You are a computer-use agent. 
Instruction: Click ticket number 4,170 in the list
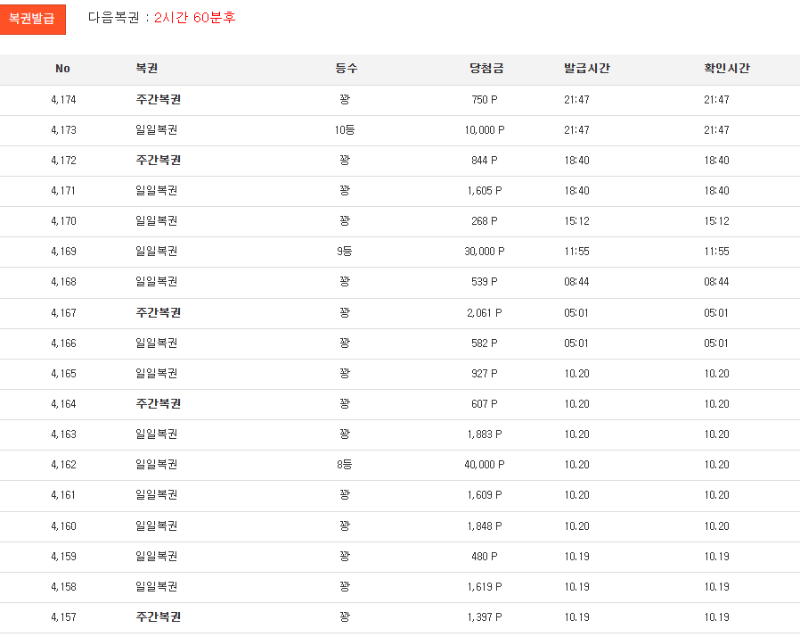point(63,222)
